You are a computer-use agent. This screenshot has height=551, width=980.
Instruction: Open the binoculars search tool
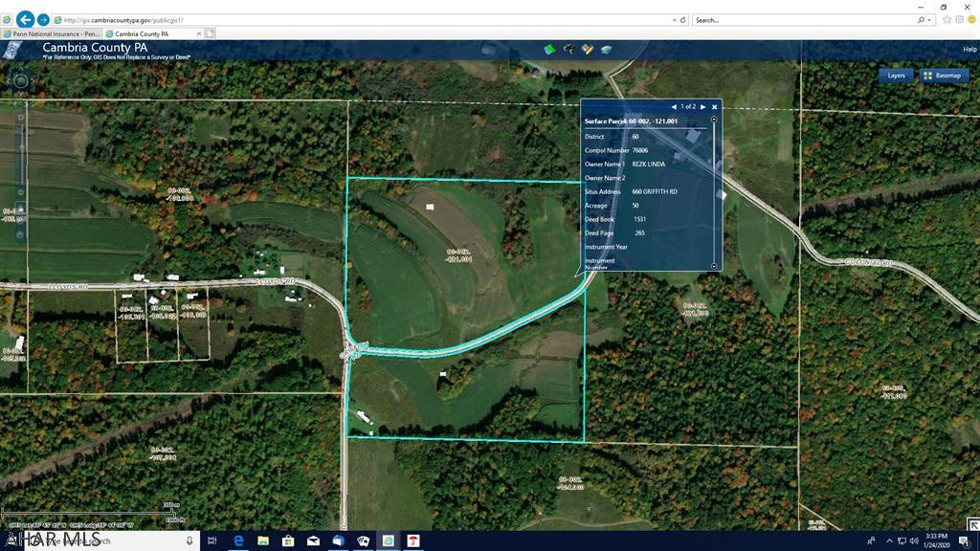(568, 49)
